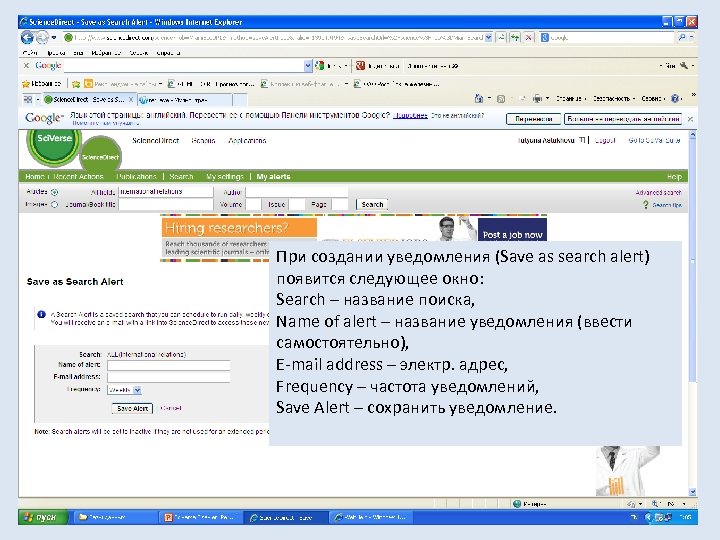The height and width of the screenshot is (540, 720).
Task: Click the quick search Search button
Action: [x=372, y=204]
